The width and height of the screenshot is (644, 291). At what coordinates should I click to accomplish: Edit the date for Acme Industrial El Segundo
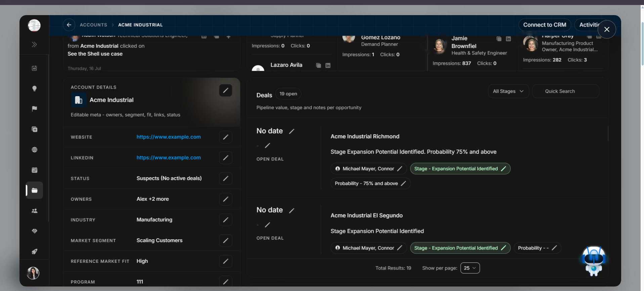pos(292,210)
